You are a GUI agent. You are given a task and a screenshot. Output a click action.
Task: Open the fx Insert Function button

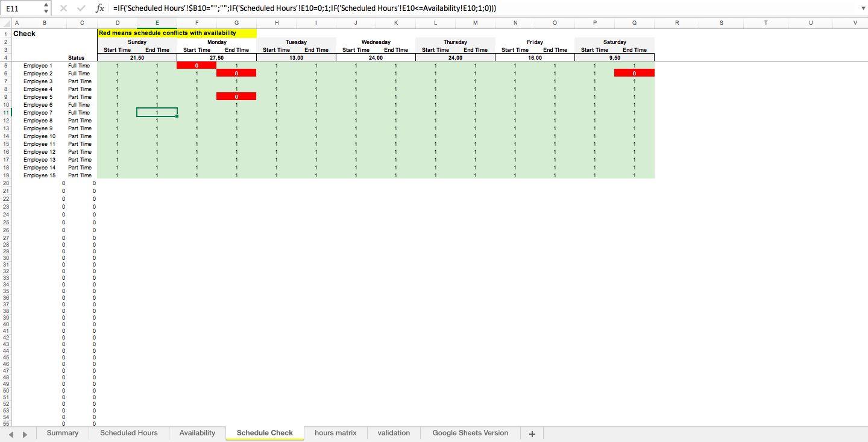pyautogui.click(x=100, y=8)
